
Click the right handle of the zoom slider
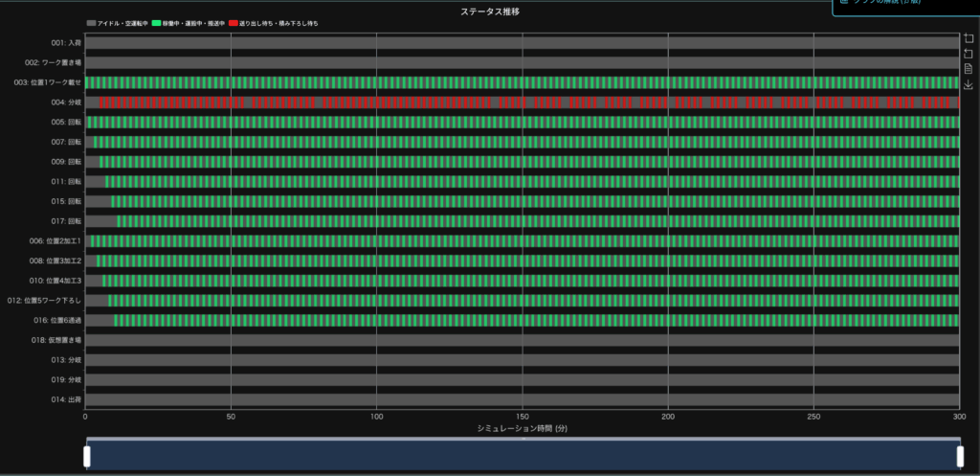click(x=959, y=456)
